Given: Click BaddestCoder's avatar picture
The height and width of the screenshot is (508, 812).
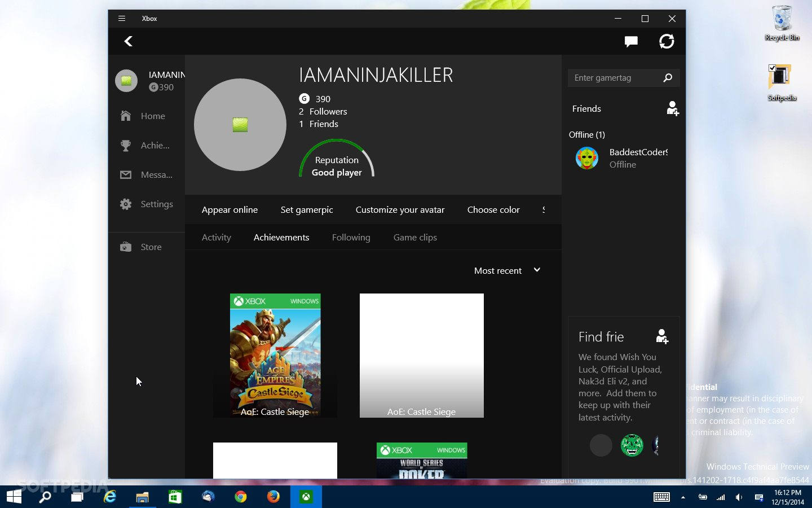Looking at the screenshot, I should coord(586,158).
